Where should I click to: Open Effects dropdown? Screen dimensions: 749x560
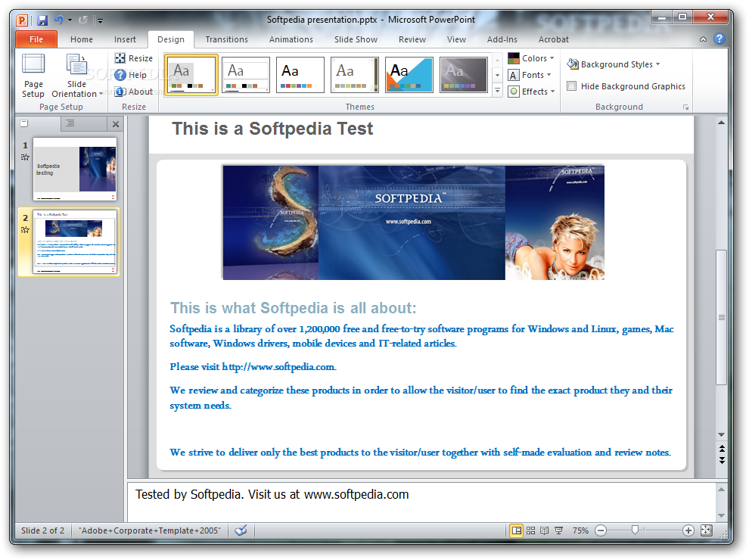(531, 92)
